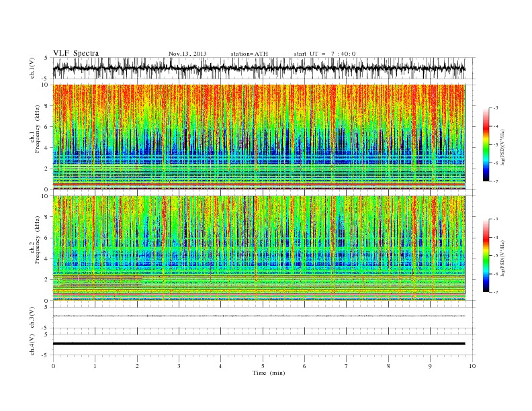Click the "4" kHz tick on ch.2 spectrogram
532x411 pixels.
click(46, 259)
